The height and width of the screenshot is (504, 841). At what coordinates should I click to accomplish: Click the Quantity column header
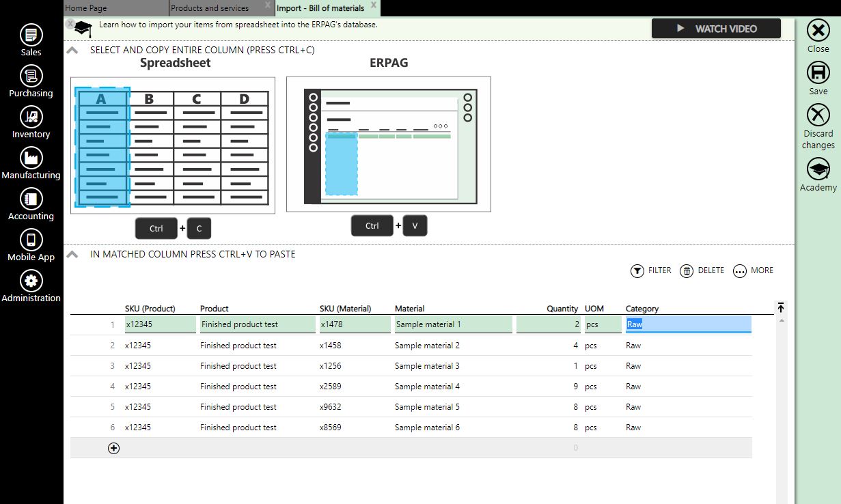point(562,309)
